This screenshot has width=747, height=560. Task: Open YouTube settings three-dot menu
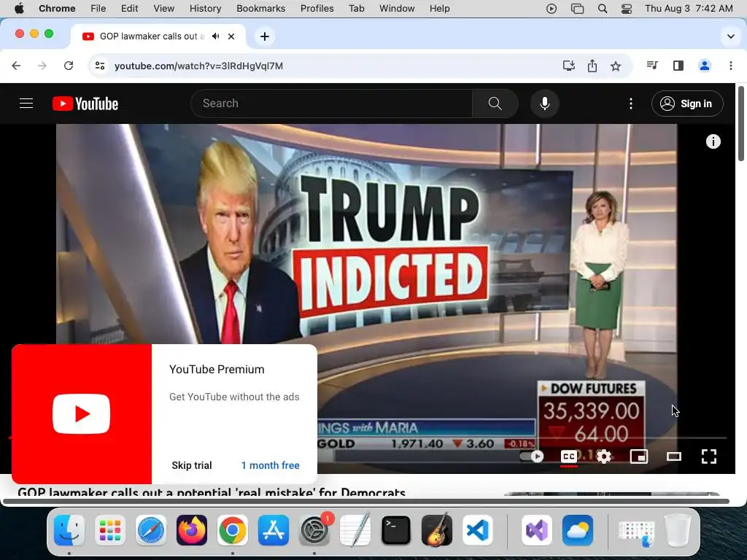tap(631, 104)
